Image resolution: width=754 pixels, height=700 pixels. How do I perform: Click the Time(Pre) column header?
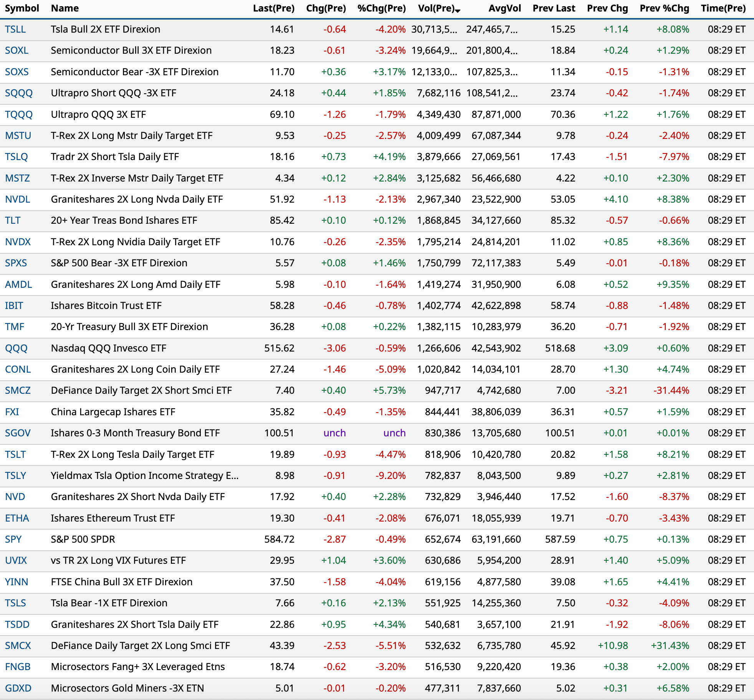(x=723, y=8)
